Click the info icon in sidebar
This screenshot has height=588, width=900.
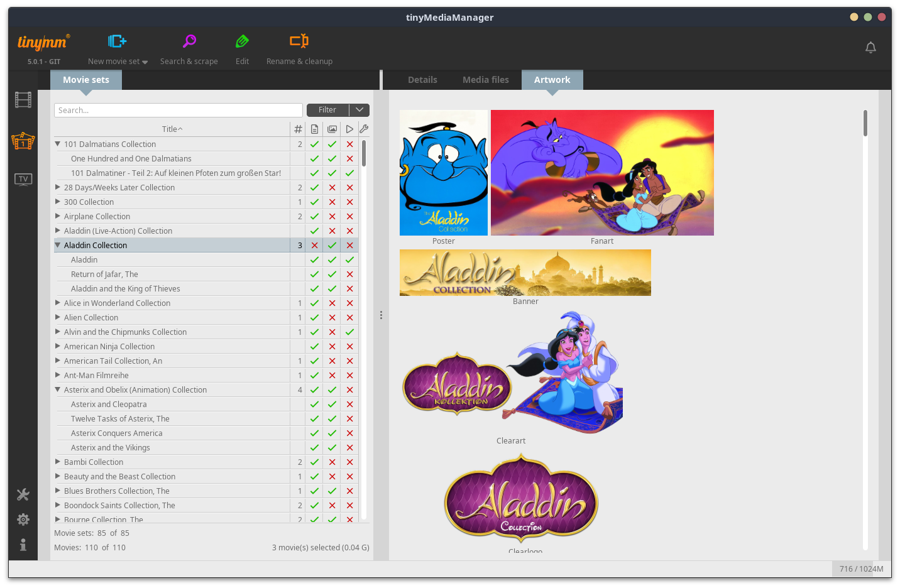[23, 545]
